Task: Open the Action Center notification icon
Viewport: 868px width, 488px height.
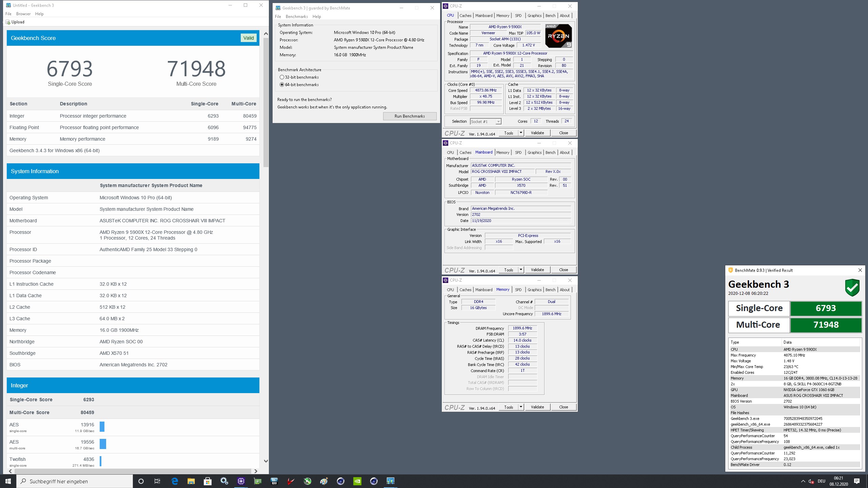Action: (x=857, y=481)
